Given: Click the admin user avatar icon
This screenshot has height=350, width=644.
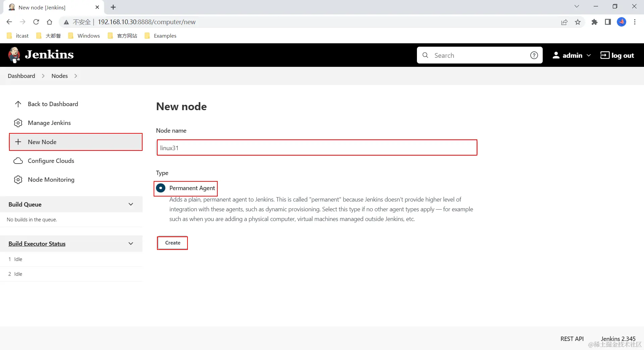Looking at the screenshot, I should point(556,55).
